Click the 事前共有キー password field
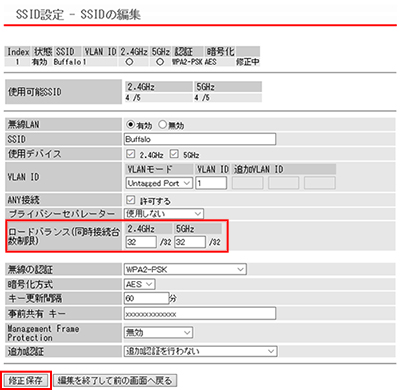 tap(200, 314)
